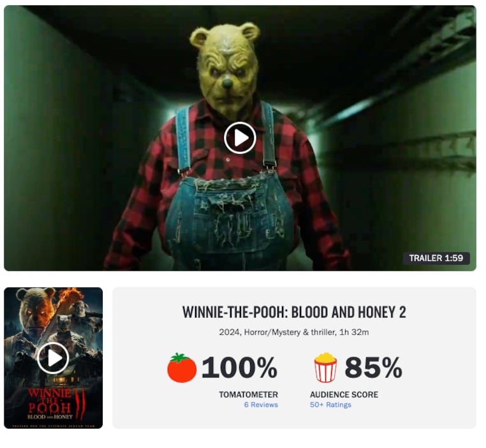This screenshot has height=448, width=486.
Task: Start the video from the poster play button
Action: [53, 358]
